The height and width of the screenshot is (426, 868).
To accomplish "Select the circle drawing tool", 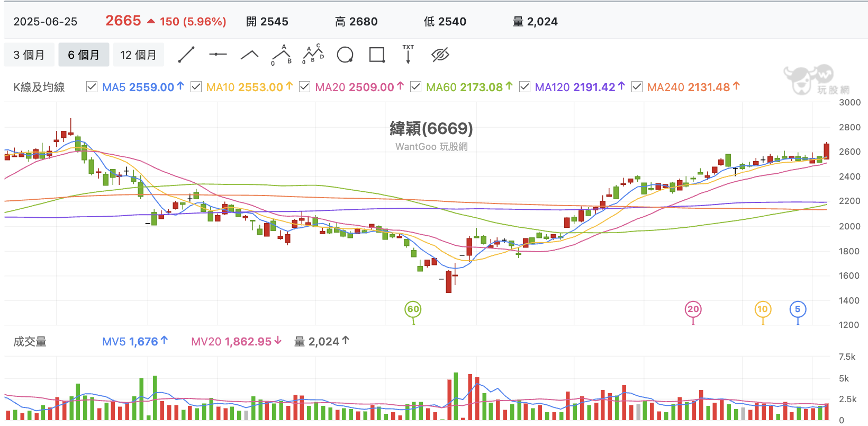I will (345, 55).
